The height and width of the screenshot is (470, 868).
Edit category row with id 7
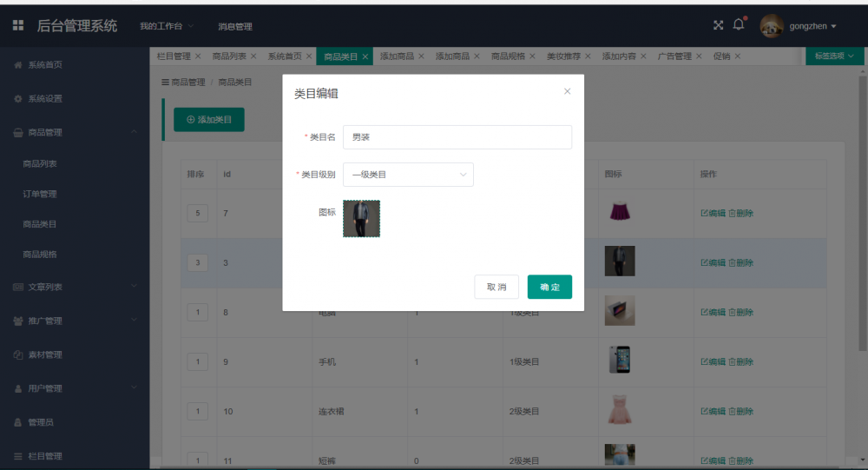713,213
